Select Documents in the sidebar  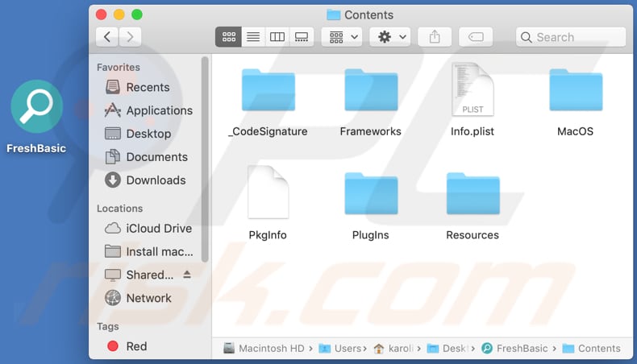(x=147, y=157)
